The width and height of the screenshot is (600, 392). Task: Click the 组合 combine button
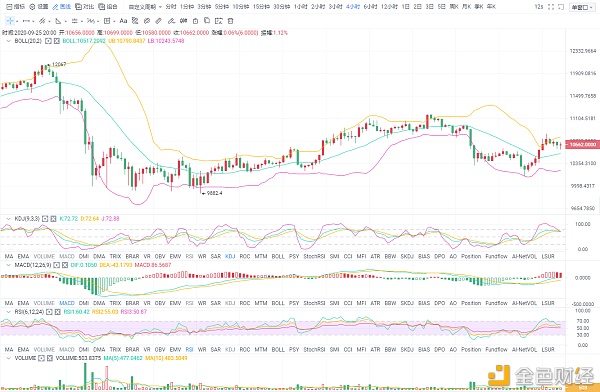click(108, 7)
